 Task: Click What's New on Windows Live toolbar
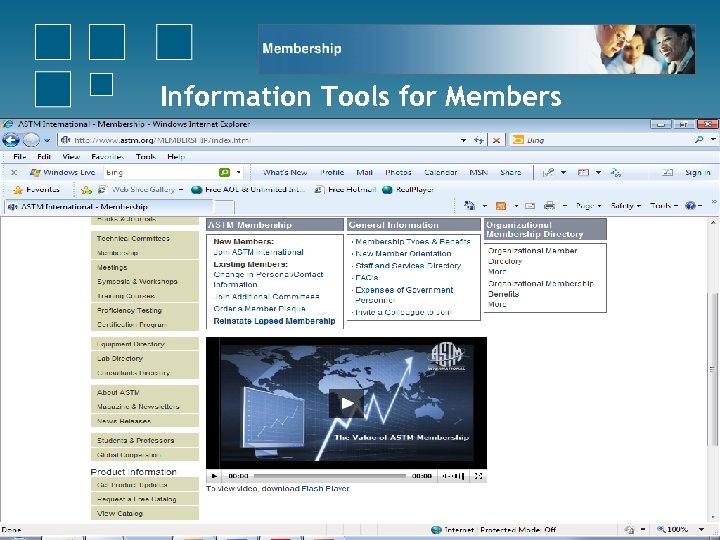[285, 172]
